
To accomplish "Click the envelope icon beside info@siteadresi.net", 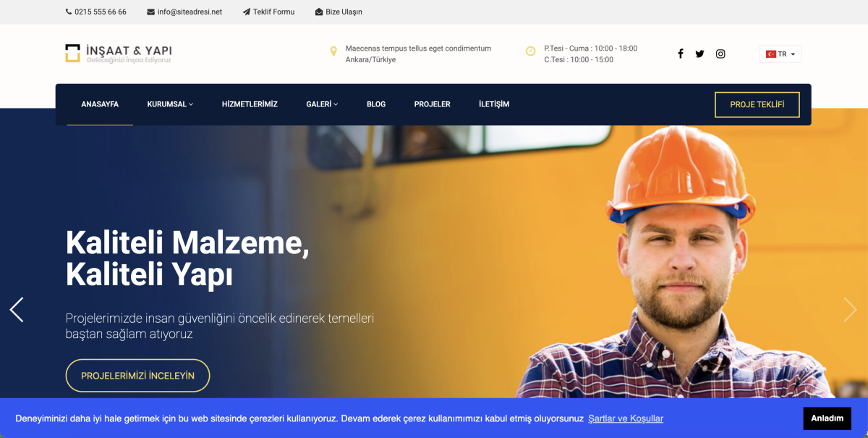I will (x=150, y=12).
